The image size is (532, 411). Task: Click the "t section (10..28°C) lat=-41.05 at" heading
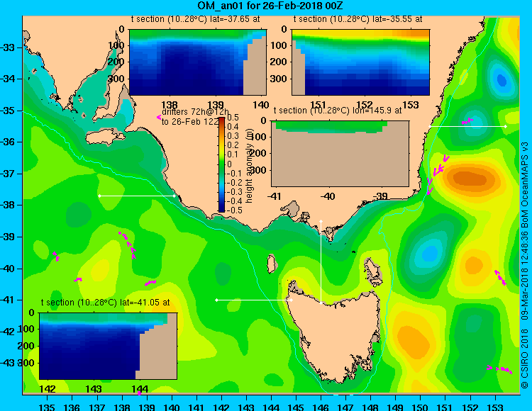[x=105, y=303]
